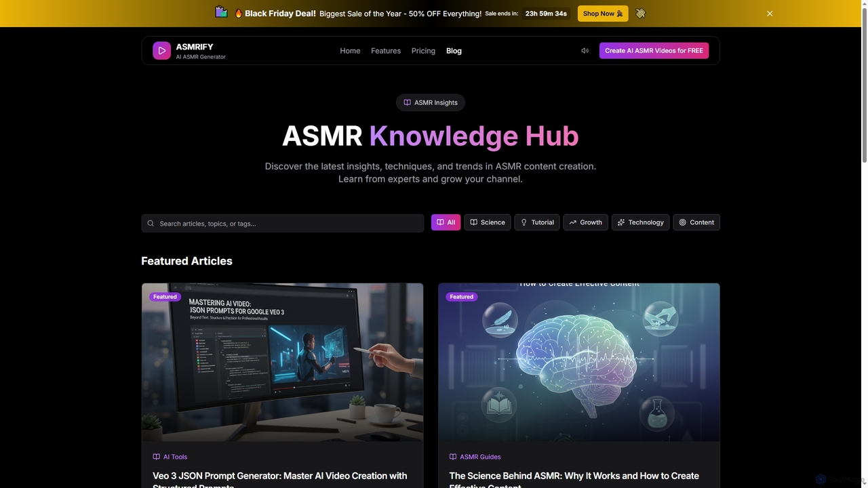Filter articles by Tutorial
Viewport: 868px width, 488px height.
click(x=537, y=222)
